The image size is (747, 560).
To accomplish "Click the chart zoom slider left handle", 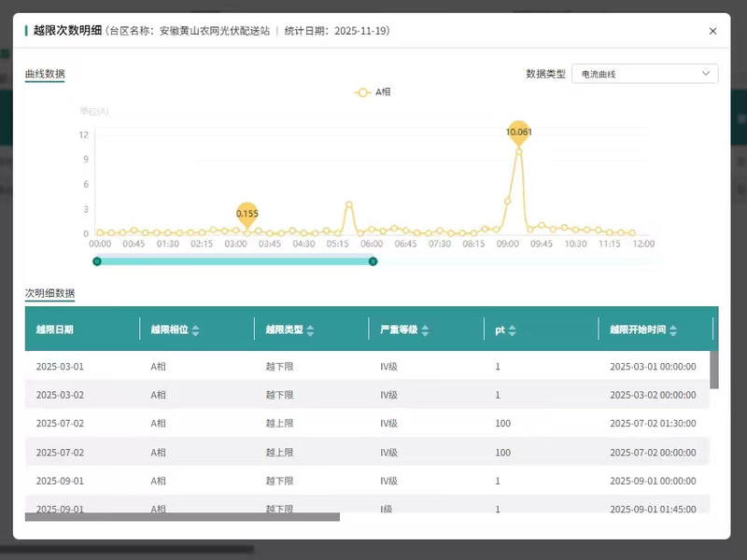I will 97,261.
